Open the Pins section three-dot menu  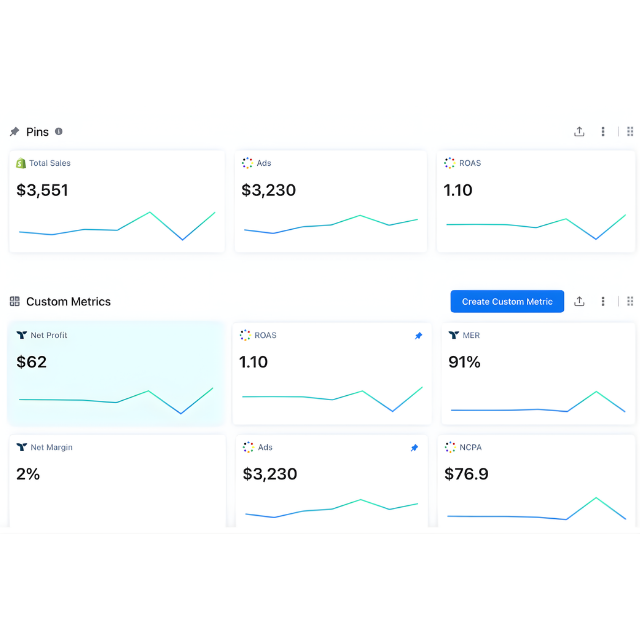pyautogui.click(x=603, y=131)
